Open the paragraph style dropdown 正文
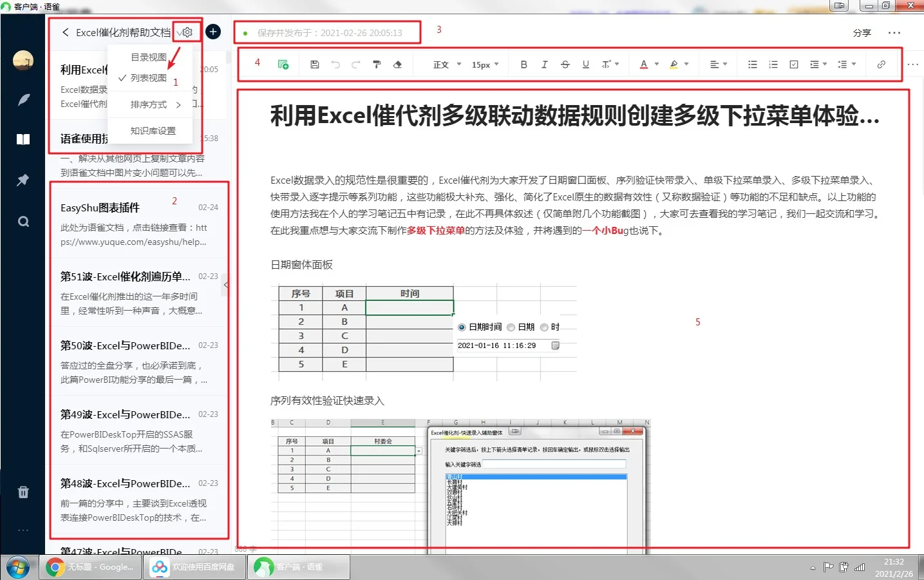 tap(447, 64)
